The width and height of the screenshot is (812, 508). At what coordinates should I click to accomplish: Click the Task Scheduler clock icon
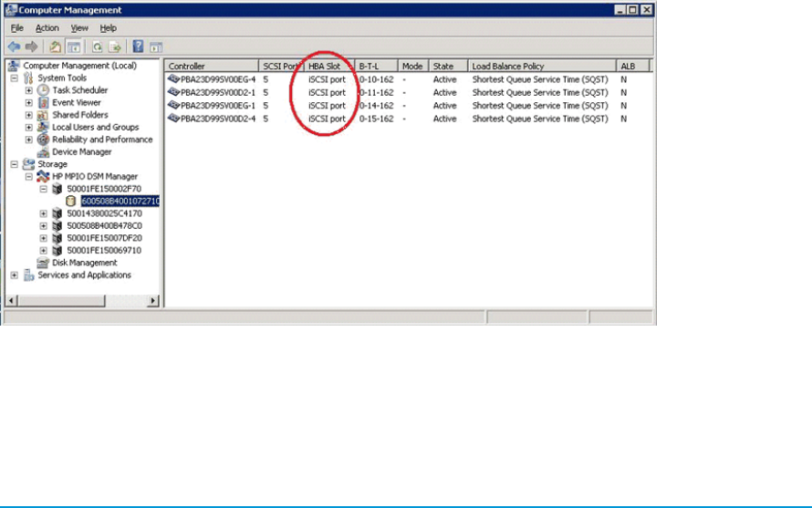point(43,90)
